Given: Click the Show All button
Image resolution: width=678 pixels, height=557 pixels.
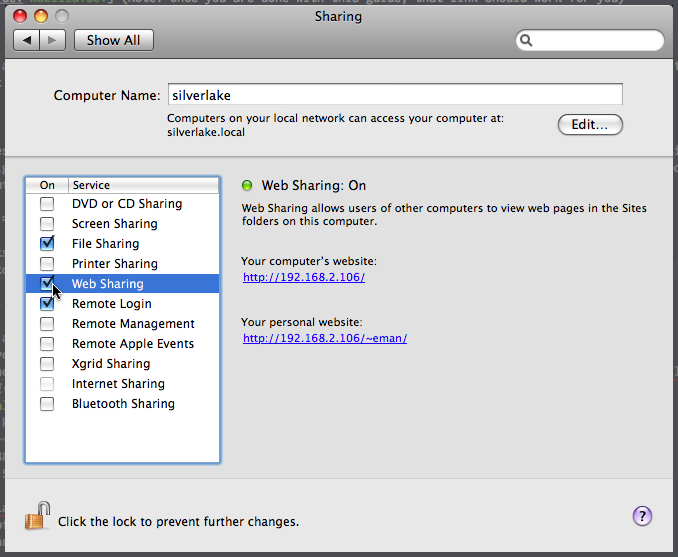Looking at the screenshot, I should pos(114,40).
